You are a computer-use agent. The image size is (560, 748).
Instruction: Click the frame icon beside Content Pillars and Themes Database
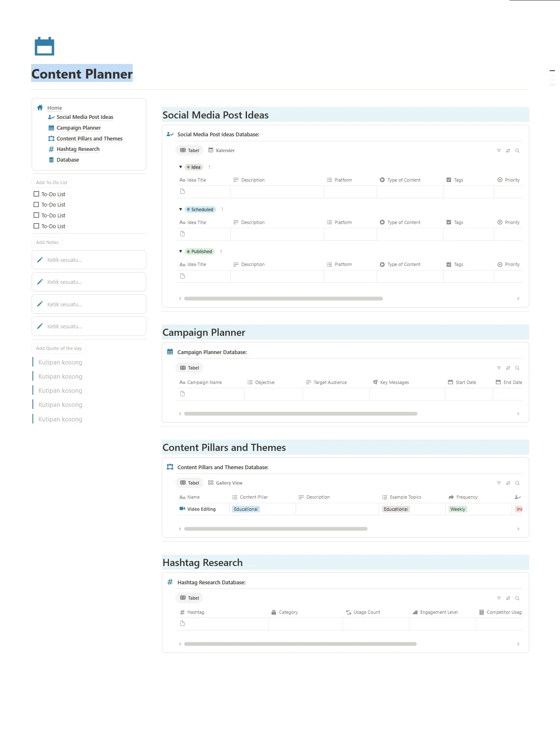[170, 467]
